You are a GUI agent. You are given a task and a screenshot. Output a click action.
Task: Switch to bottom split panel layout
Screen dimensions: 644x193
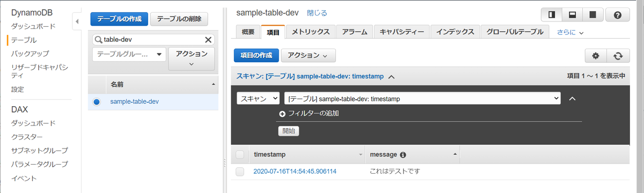573,15
